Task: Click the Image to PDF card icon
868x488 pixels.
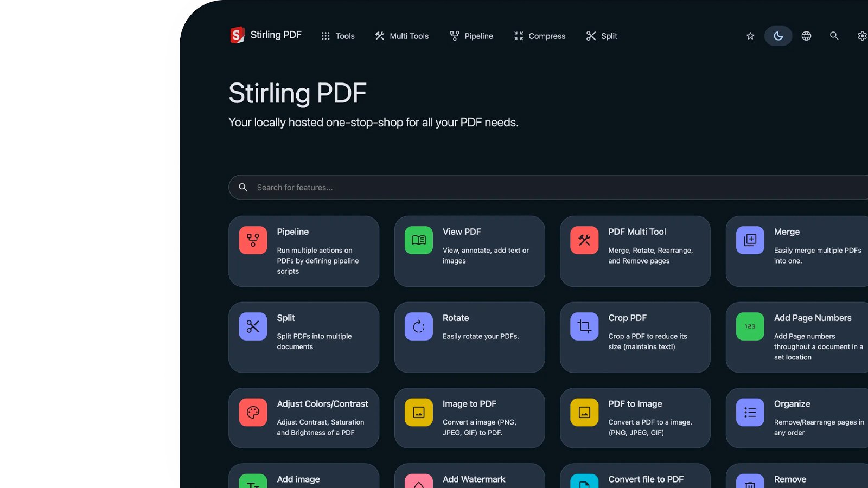Action: [x=419, y=413]
